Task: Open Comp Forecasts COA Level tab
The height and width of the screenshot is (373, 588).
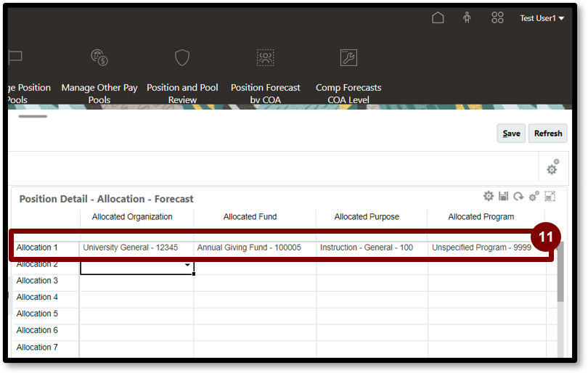Action: coord(348,94)
